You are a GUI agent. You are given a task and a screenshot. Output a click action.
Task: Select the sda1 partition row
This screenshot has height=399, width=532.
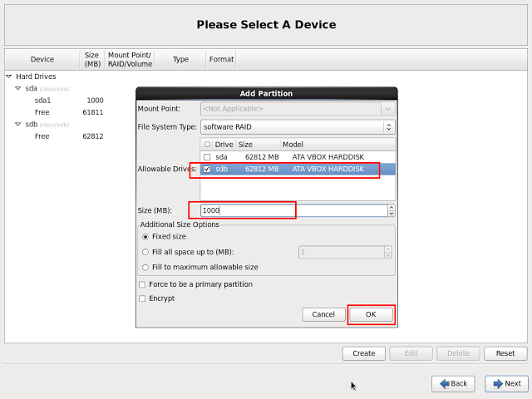point(43,101)
